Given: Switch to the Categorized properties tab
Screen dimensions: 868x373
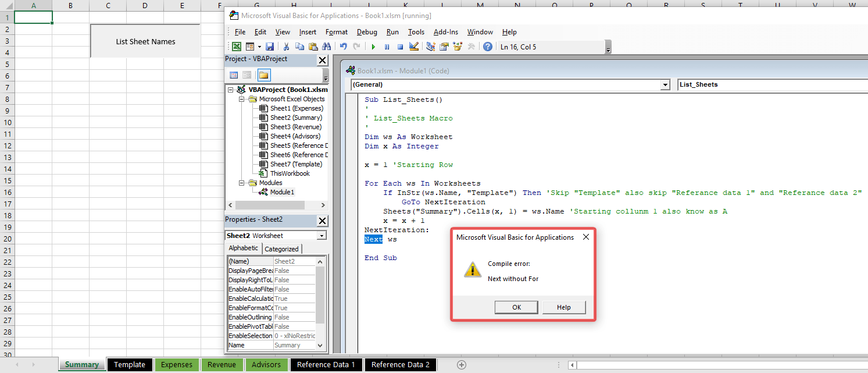Looking at the screenshot, I should (x=281, y=249).
